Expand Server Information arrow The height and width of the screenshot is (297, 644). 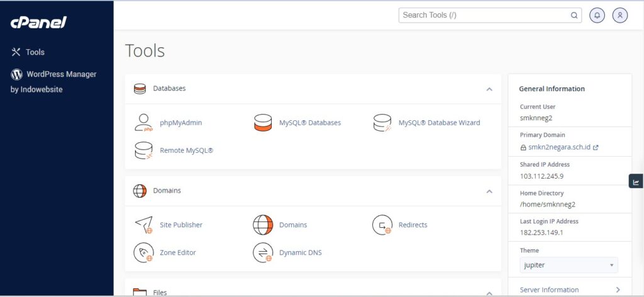click(x=618, y=290)
